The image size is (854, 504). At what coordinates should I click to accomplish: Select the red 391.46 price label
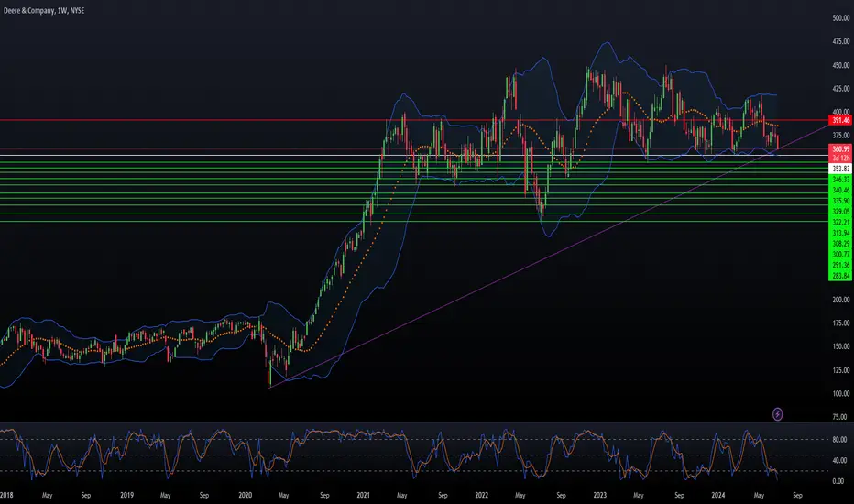[x=840, y=120]
